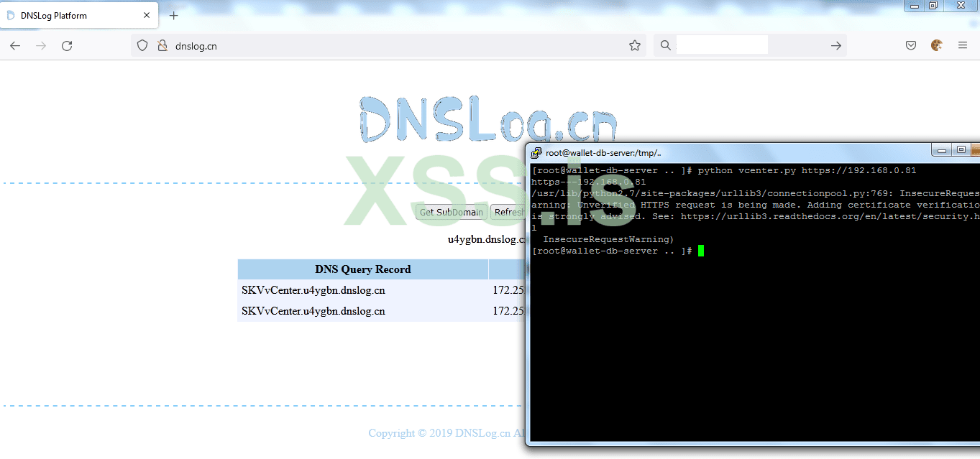980x459 pixels.
Task: Click the DNSLog.cn logo
Action: click(487, 120)
